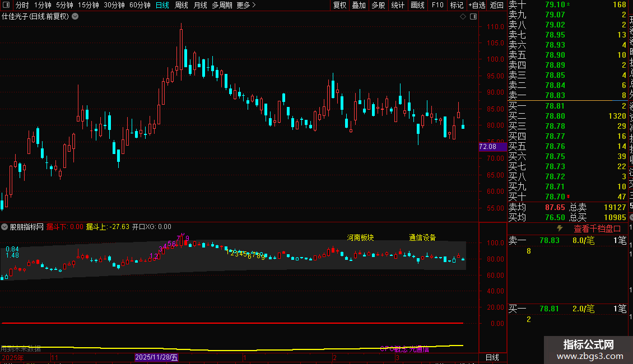Image resolution: width=633 pixels, height=364 pixels.
Task: Switch to the 周线 weekly chart tab
Action: pos(181,5)
